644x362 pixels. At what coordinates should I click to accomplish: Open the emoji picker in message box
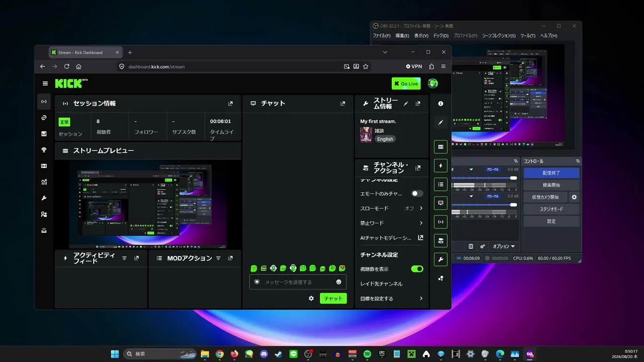[x=339, y=282]
